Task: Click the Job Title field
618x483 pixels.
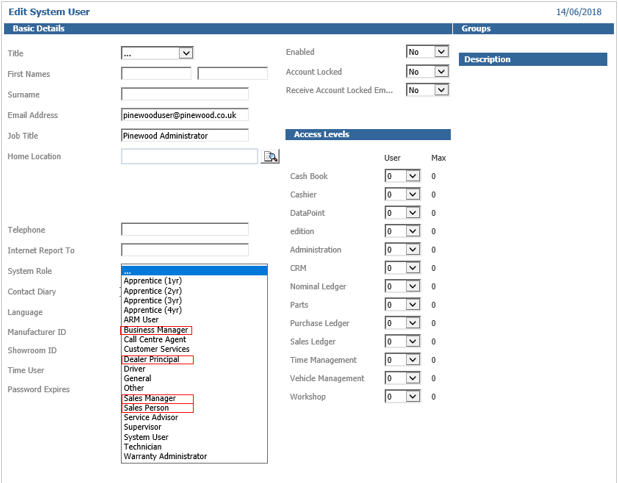Action: pyautogui.click(x=185, y=135)
